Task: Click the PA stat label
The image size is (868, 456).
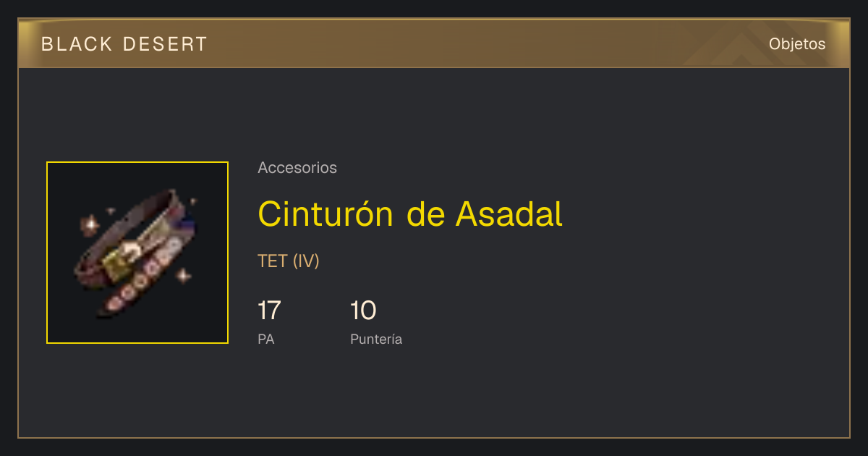Action: (x=266, y=339)
